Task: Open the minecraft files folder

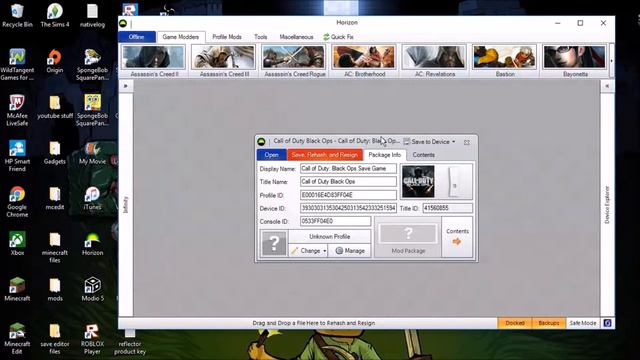Action: click(55, 248)
